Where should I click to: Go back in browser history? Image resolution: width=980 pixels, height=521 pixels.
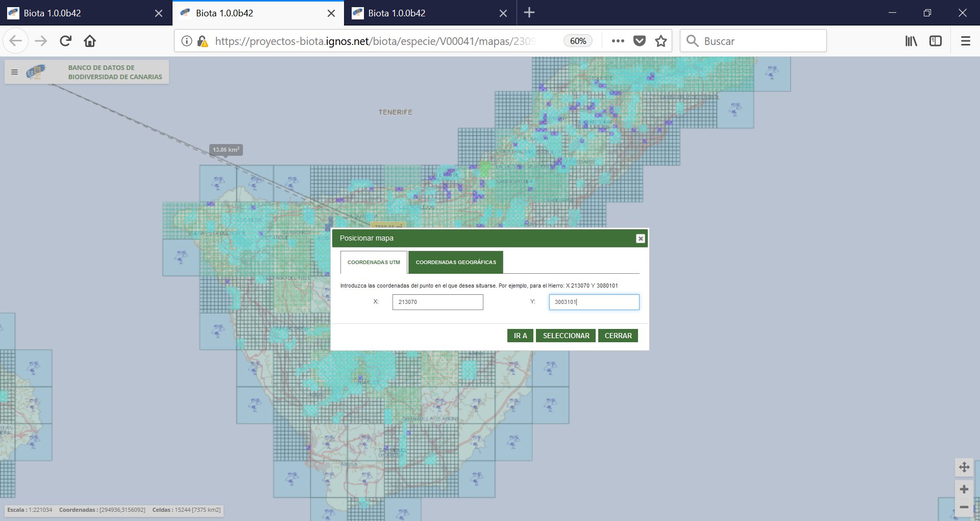point(16,41)
